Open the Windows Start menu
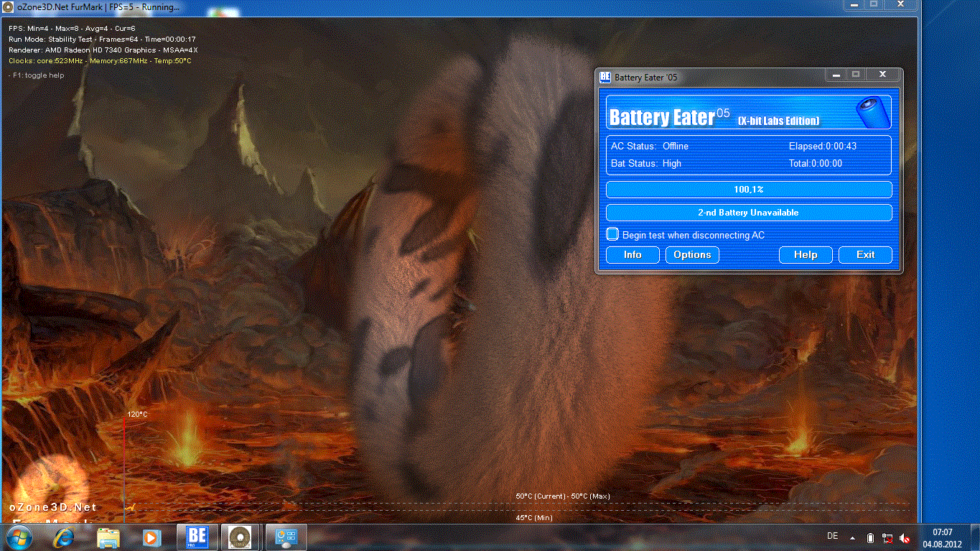This screenshot has height=551, width=980. point(19,537)
